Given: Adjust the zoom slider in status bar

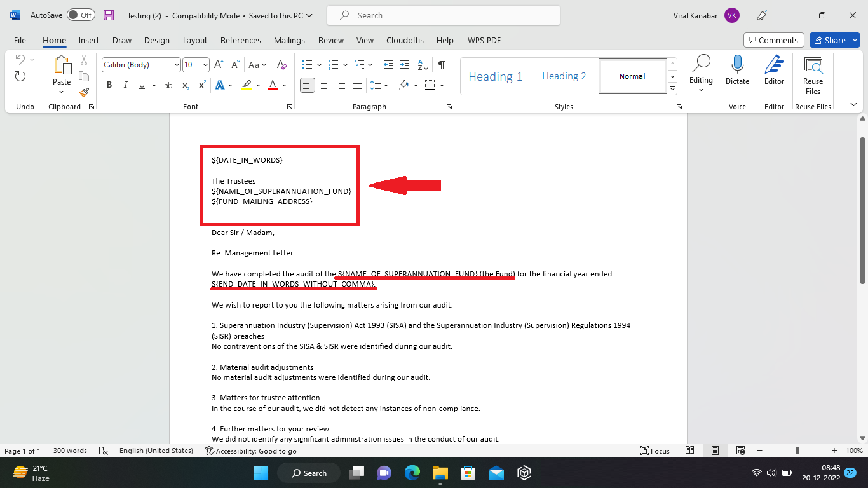Looking at the screenshot, I should click(x=797, y=451).
